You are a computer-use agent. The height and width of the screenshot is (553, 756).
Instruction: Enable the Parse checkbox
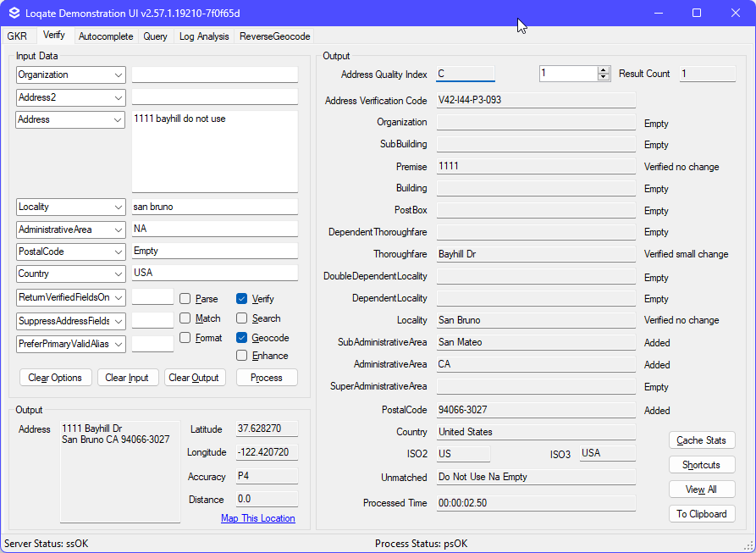pyautogui.click(x=185, y=299)
